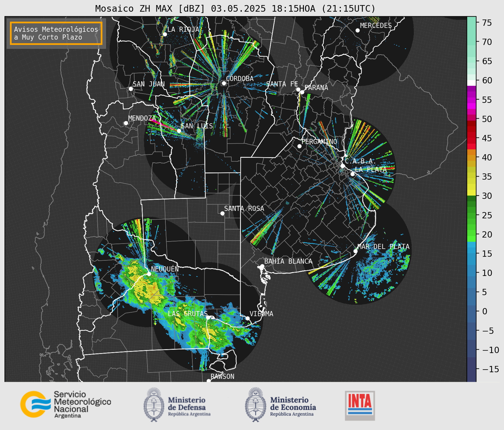The width and height of the screenshot is (504, 430).
Task: Click the PARANÁ city marker dot
Action: (302, 92)
